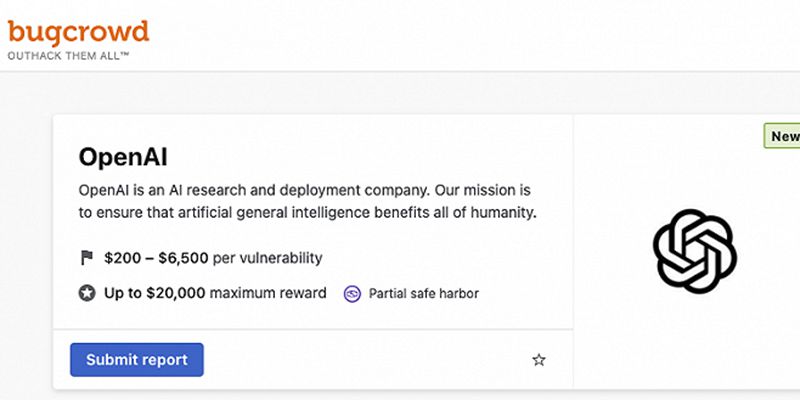Select the Partial safe harbor label
800x400 pixels.
pos(424,294)
